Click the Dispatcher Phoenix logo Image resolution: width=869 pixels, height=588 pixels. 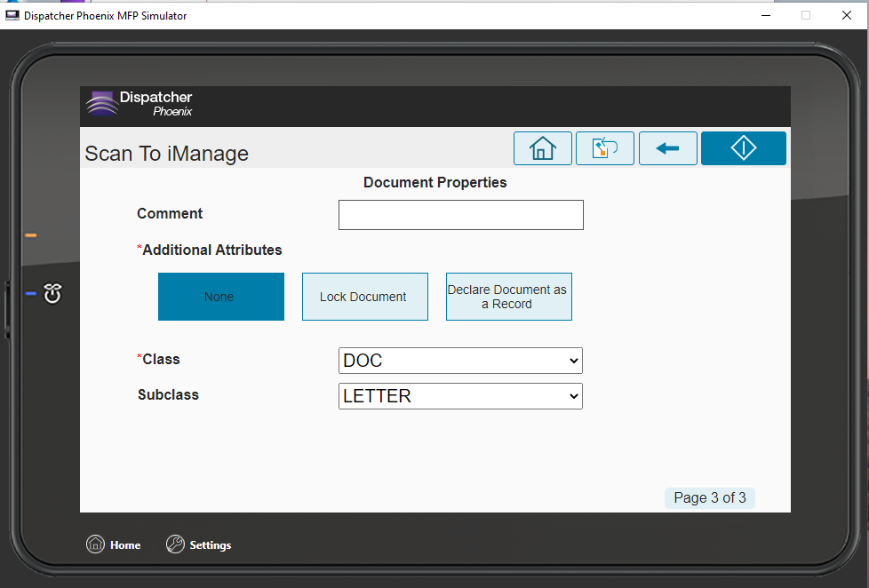(139, 104)
